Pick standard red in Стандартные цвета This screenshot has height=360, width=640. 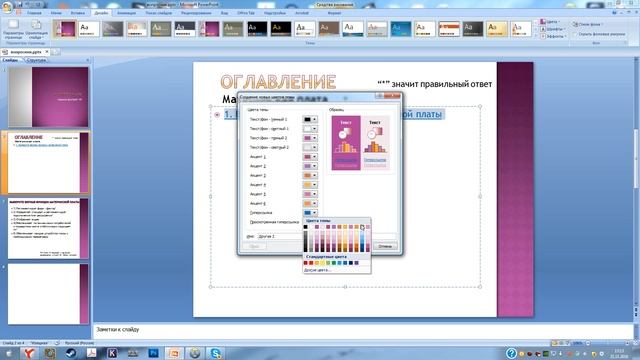tap(311, 263)
